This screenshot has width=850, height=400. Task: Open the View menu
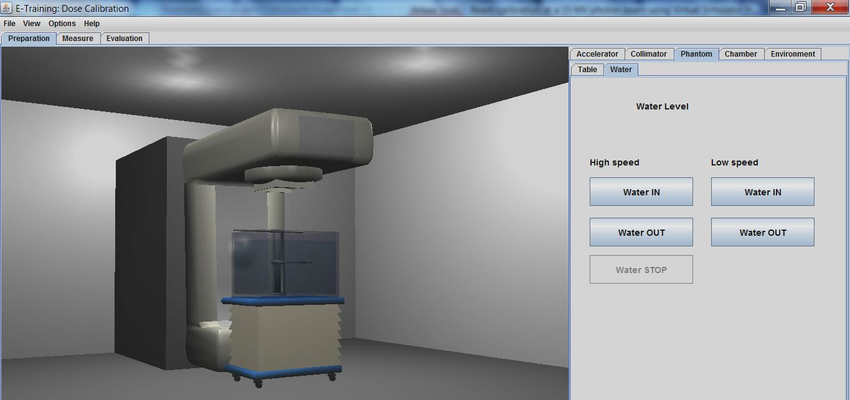pyautogui.click(x=32, y=23)
